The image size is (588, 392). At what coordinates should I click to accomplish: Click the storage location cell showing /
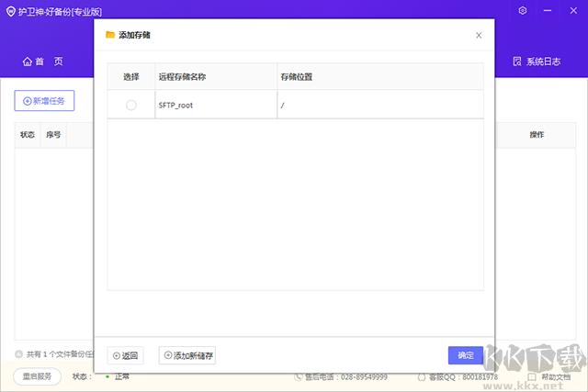pos(380,105)
